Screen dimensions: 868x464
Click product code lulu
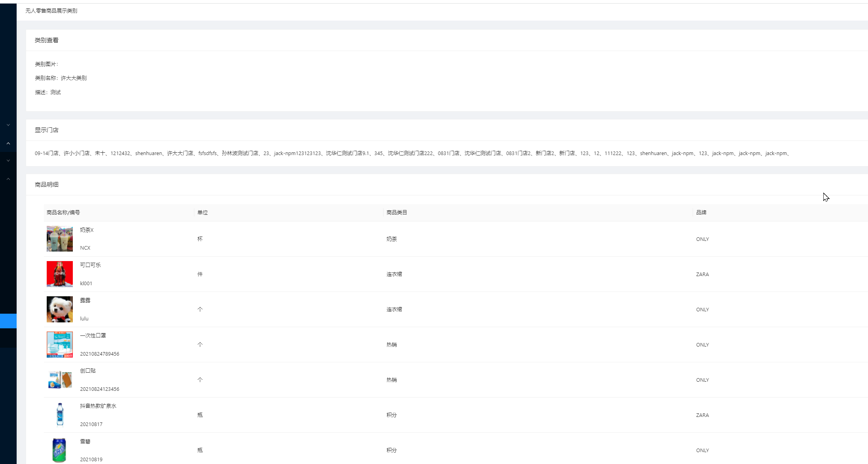[84, 318]
